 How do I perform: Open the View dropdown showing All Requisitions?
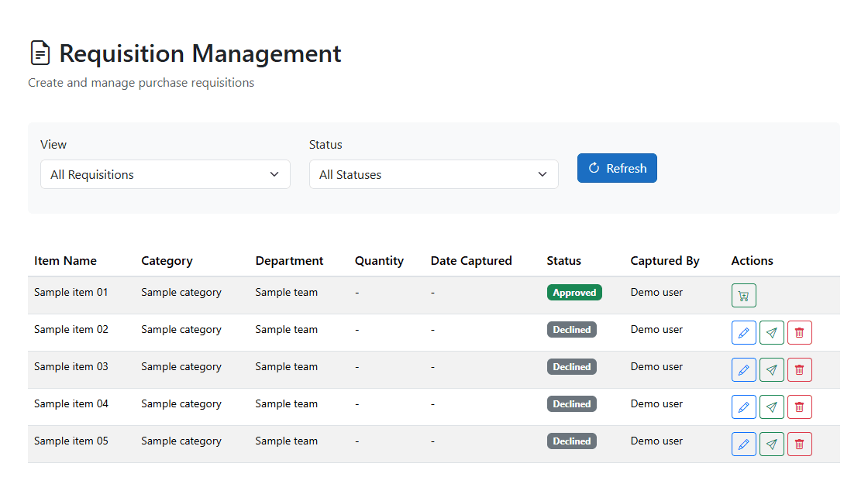coord(165,174)
